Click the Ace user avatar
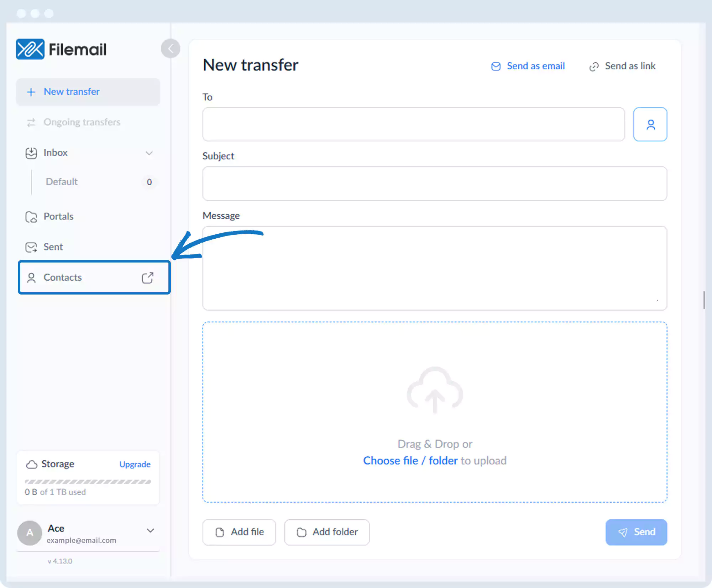 click(30, 533)
